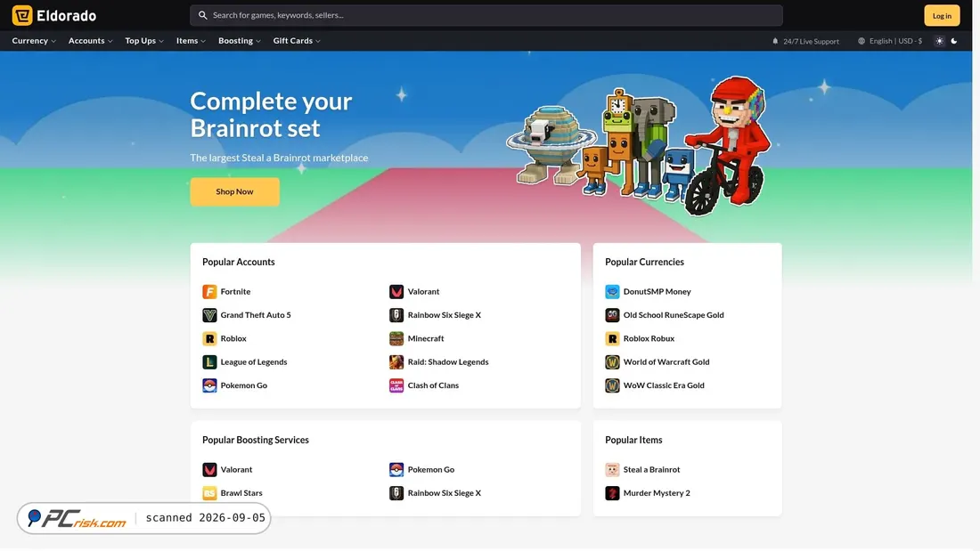Click the Shop Now button
980x551 pixels.
coord(235,191)
